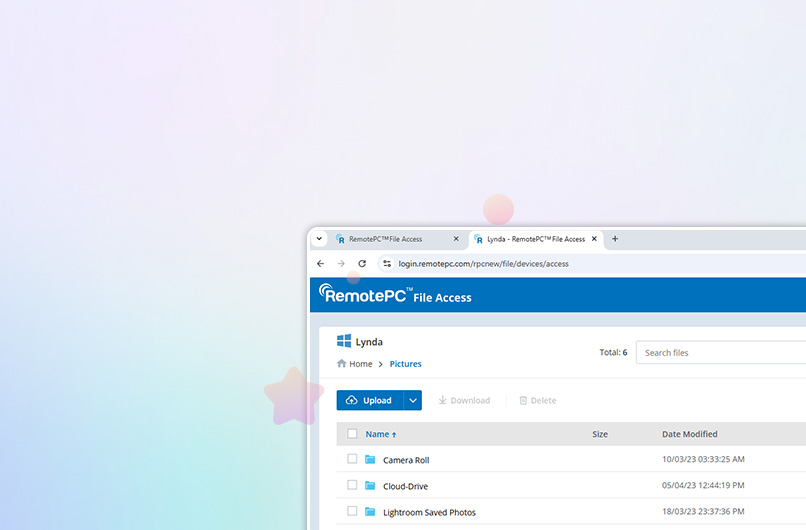The image size is (806, 530).
Task: Open a new browser tab
Action: (x=615, y=239)
